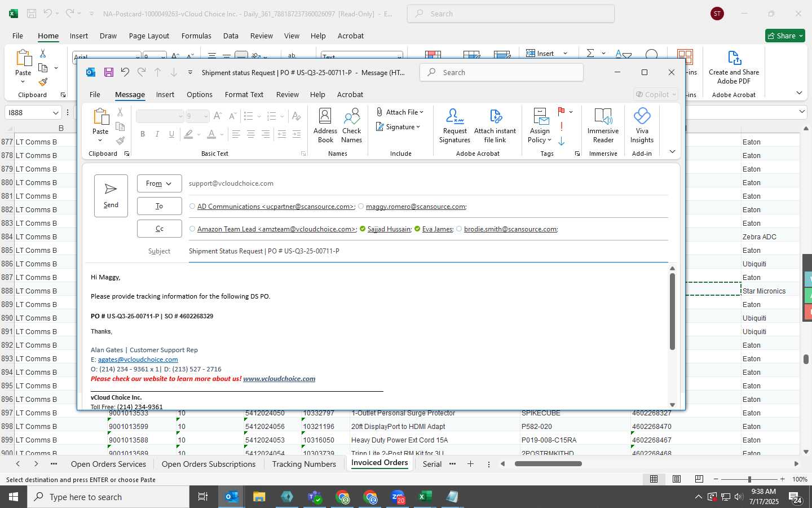Increase indent in Basic Text group
This screenshot has height=508, width=812.
(x=297, y=134)
